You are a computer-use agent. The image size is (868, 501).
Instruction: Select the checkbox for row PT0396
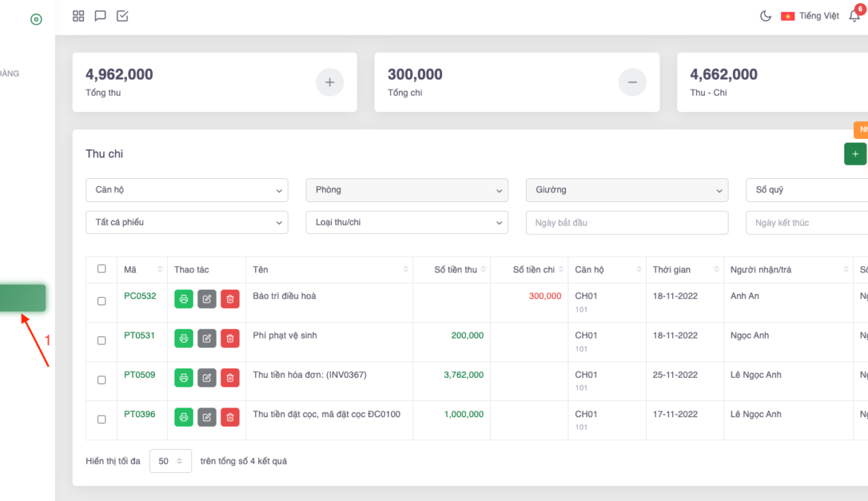(x=102, y=419)
